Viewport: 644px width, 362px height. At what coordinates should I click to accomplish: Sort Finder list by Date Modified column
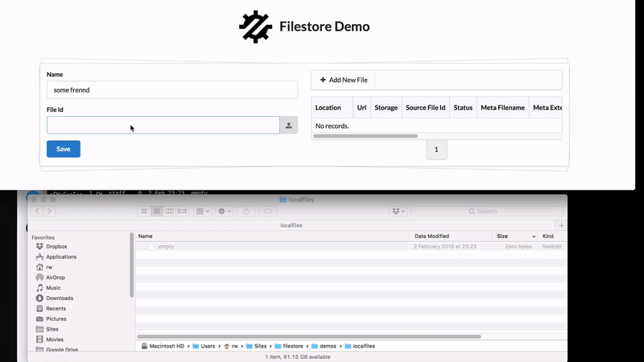point(451,236)
